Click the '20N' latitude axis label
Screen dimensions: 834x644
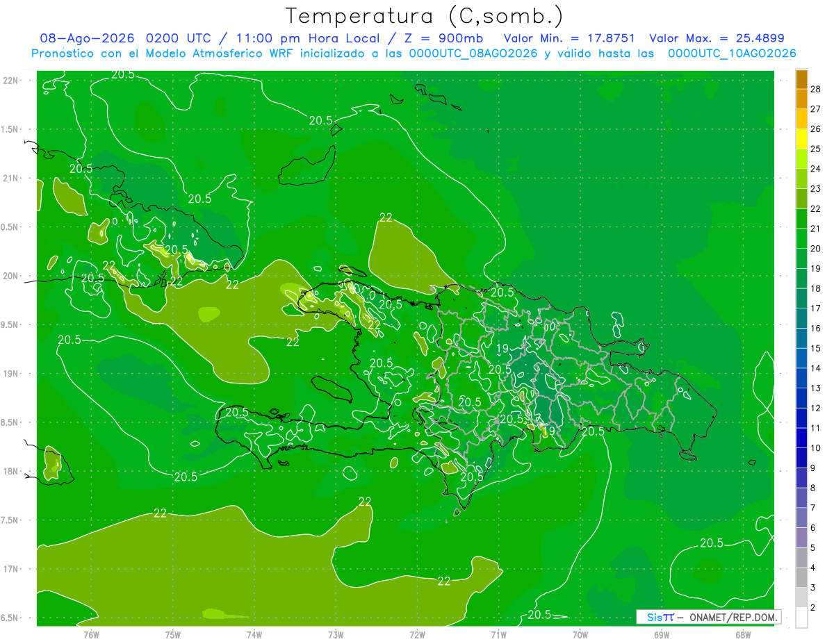click(x=10, y=276)
